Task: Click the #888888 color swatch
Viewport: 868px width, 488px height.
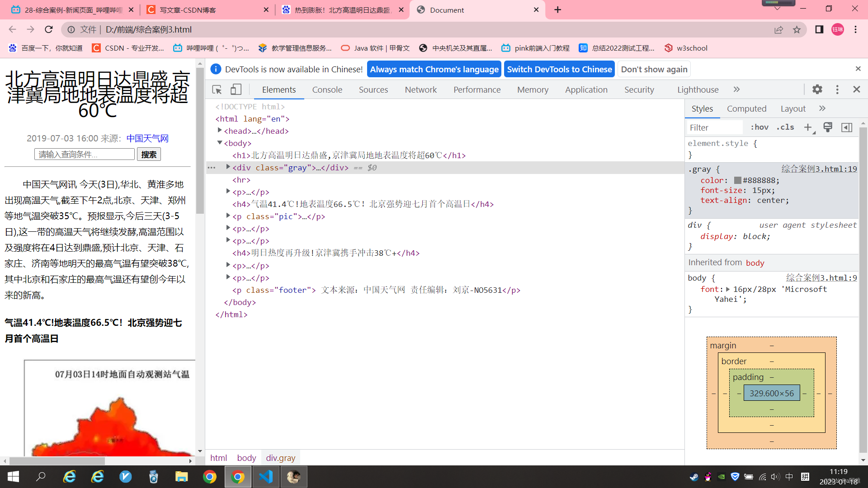Action: click(737, 181)
